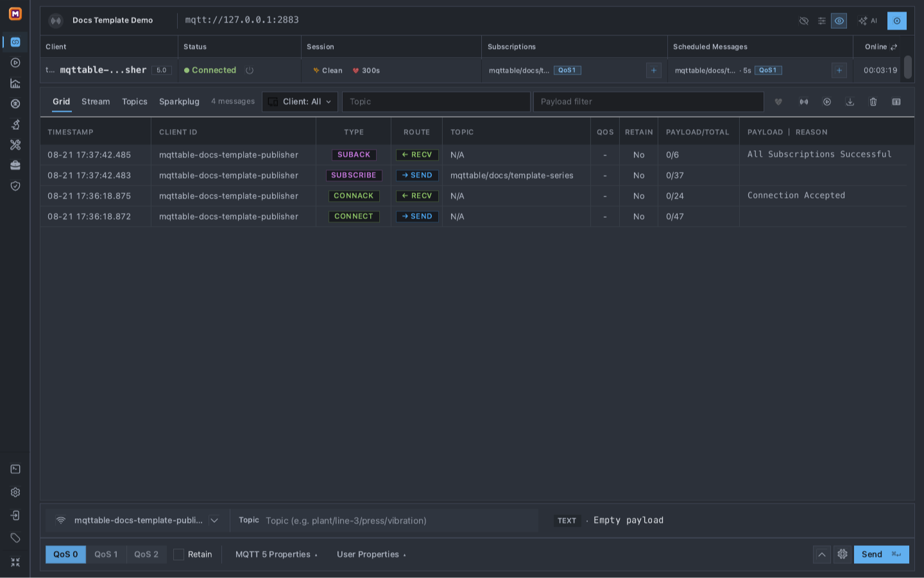This screenshot has height=578, width=924.
Task: Toggle the highlighted eye visibility icon
Action: 839,21
